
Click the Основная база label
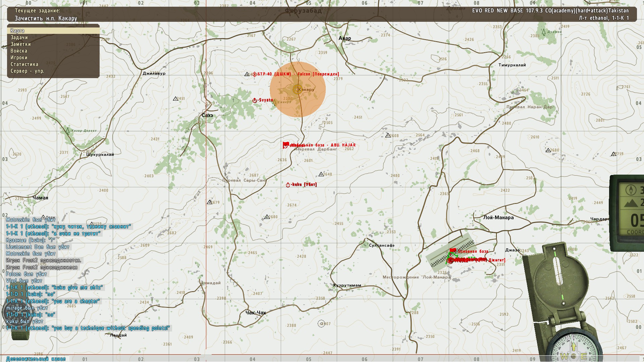coord(473,251)
